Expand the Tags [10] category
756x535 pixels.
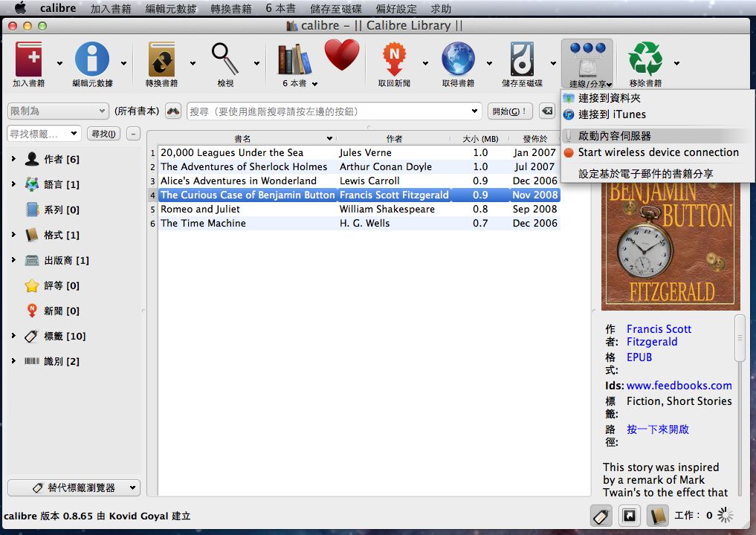(13, 335)
